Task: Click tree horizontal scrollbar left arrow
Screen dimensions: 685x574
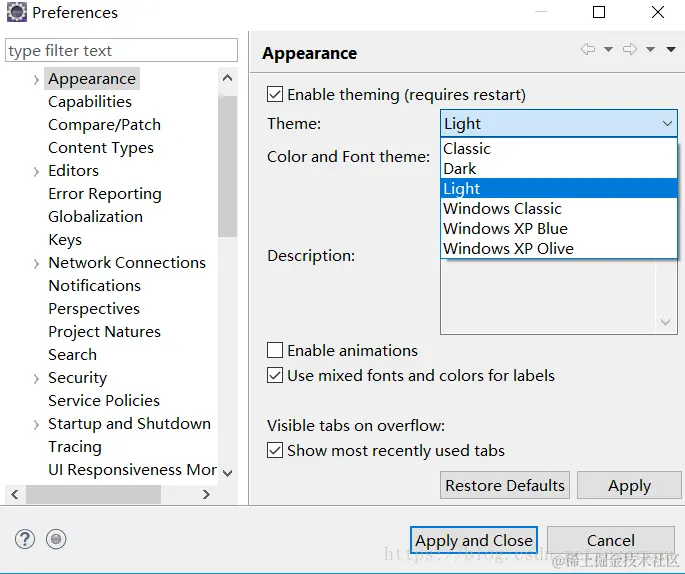Action: pos(15,494)
